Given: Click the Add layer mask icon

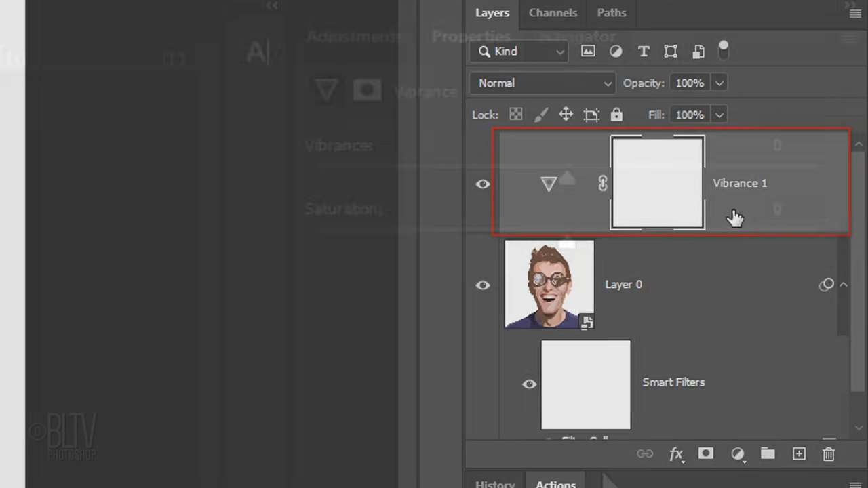Looking at the screenshot, I should click(x=706, y=454).
